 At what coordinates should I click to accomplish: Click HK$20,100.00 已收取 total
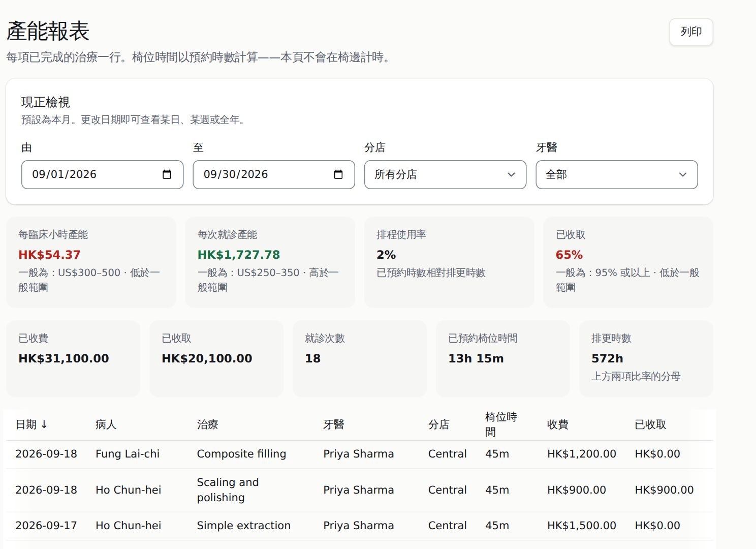207,358
